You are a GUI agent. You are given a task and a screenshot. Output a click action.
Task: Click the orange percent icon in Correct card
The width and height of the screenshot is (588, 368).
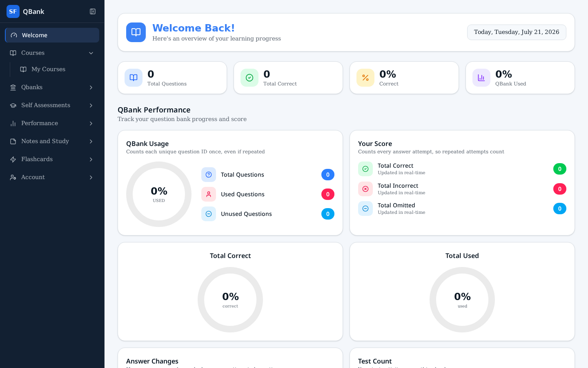(x=365, y=78)
